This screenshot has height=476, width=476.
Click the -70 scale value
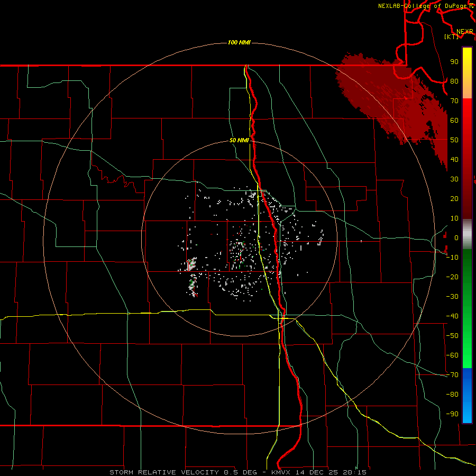pyautogui.click(x=452, y=375)
